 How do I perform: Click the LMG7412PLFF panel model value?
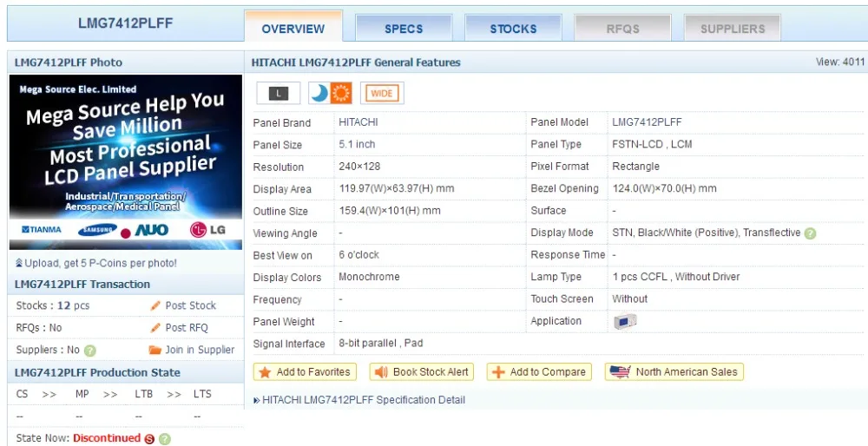[x=647, y=122]
